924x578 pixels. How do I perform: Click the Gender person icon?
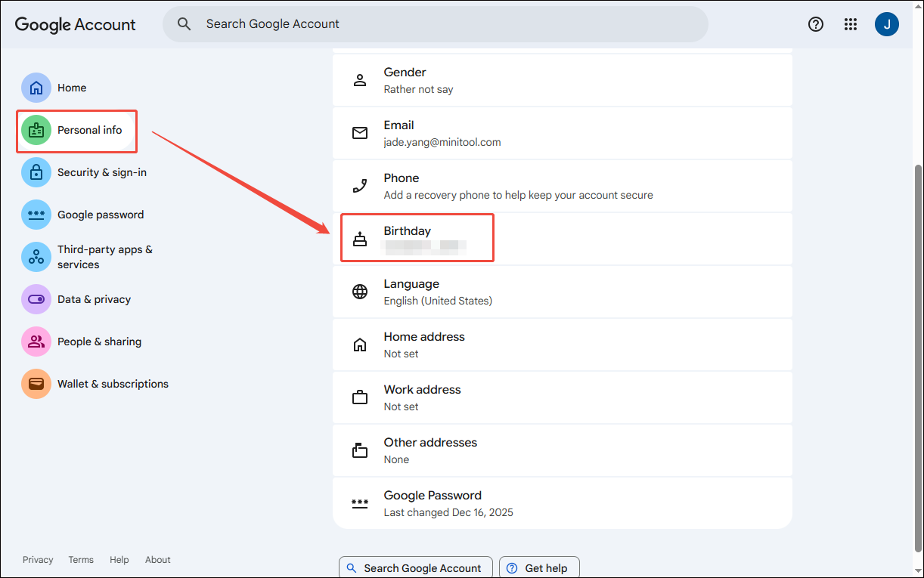(x=360, y=80)
